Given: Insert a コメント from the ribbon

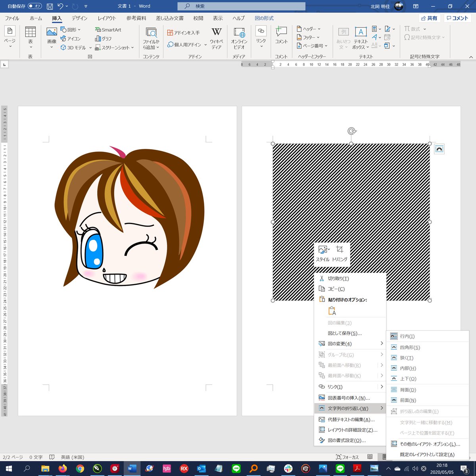Looking at the screenshot, I should (x=281, y=36).
